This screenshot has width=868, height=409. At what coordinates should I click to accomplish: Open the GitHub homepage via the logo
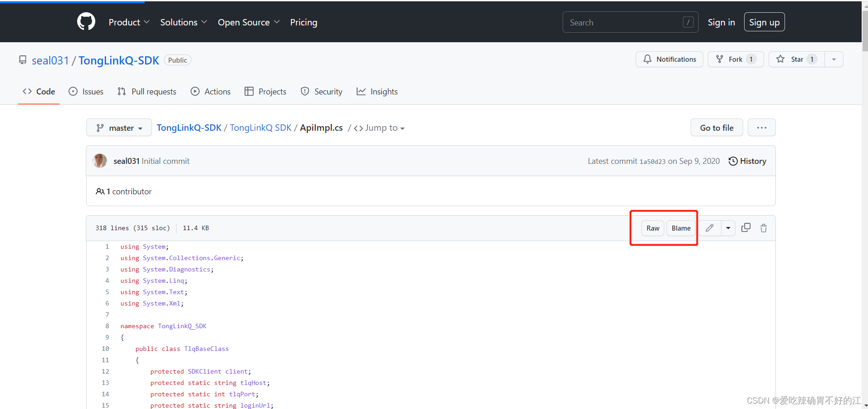(x=86, y=21)
